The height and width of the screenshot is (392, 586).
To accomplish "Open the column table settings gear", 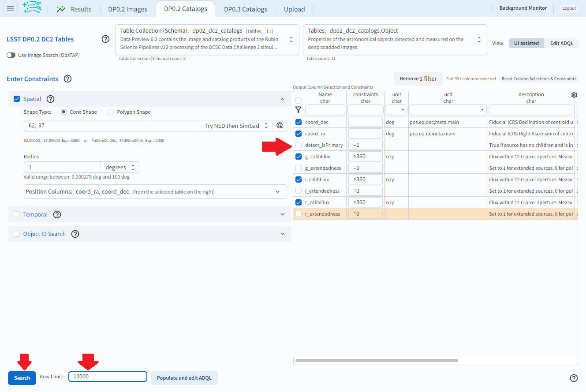I will click(574, 94).
